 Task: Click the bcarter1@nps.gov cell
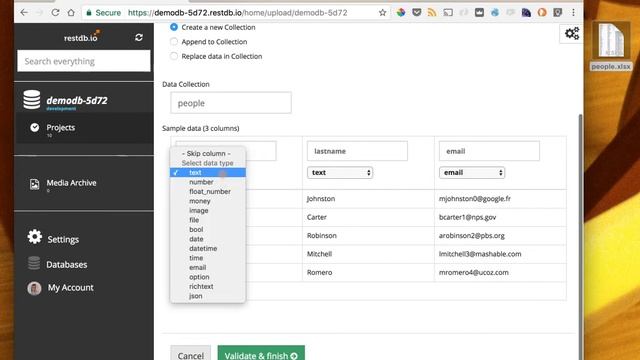[x=467, y=217]
